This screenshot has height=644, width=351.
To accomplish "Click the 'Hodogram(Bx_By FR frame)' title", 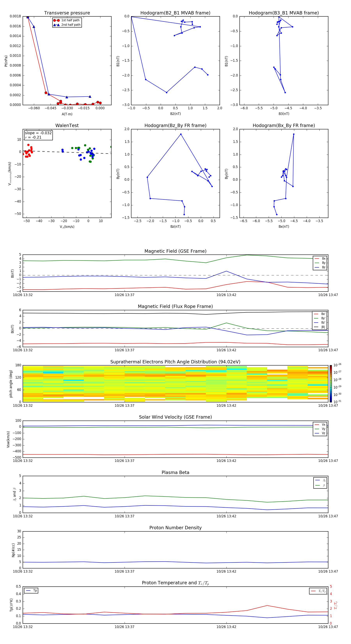I will coord(284,125).
